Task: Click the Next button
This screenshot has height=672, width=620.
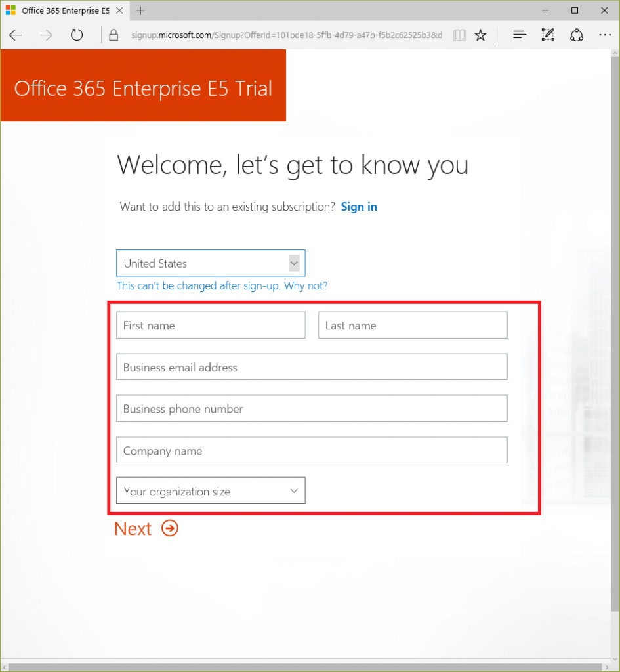Action: point(146,528)
